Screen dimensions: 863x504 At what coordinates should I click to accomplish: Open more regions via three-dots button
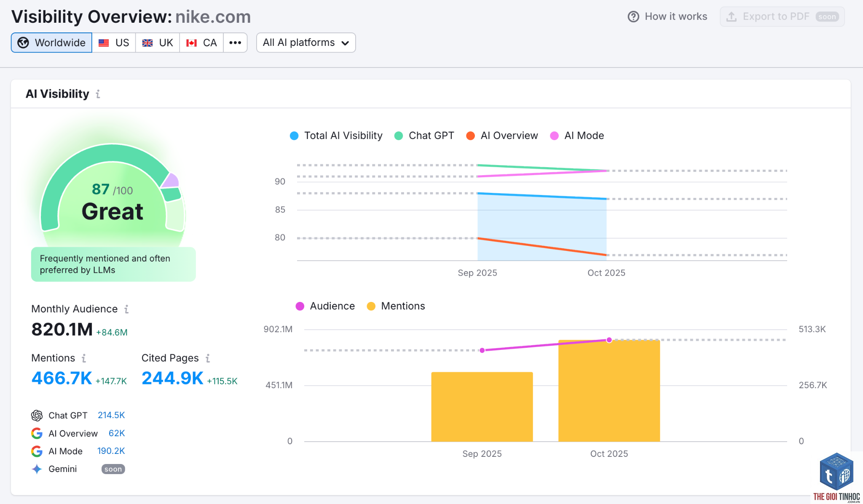[x=235, y=43]
